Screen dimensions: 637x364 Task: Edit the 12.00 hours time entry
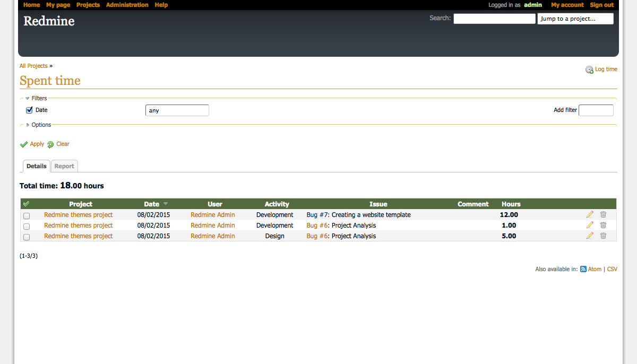click(590, 214)
